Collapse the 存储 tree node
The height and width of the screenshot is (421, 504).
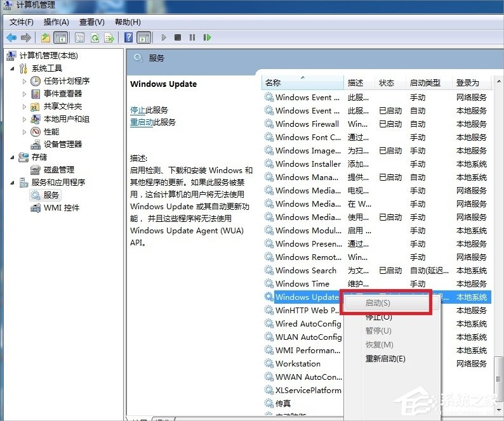(x=12, y=157)
